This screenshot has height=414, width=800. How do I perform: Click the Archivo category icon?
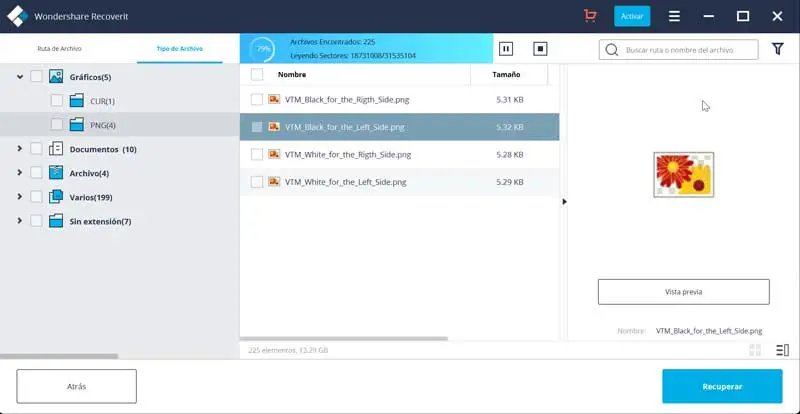tap(56, 173)
